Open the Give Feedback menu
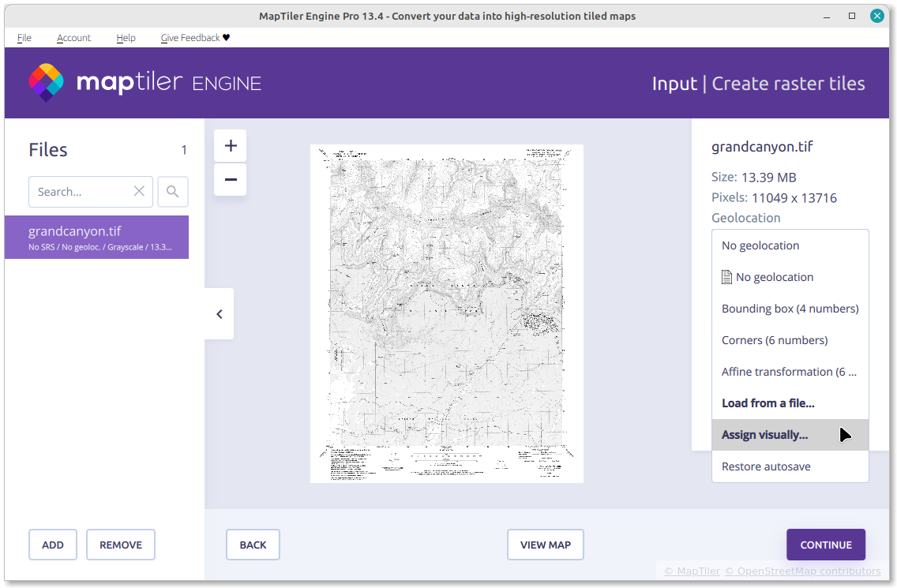This screenshot has height=588, width=897. (x=195, y=38)
